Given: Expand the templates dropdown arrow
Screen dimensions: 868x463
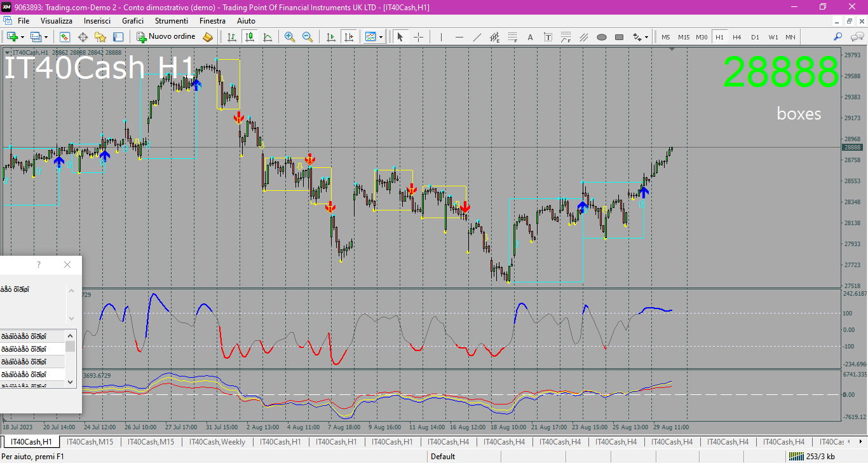Looking at the screenshot, I should tap(381, 37).
